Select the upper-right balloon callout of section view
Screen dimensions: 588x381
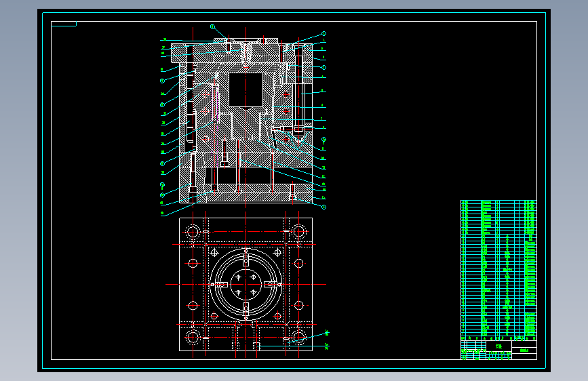tap(324, 33)
